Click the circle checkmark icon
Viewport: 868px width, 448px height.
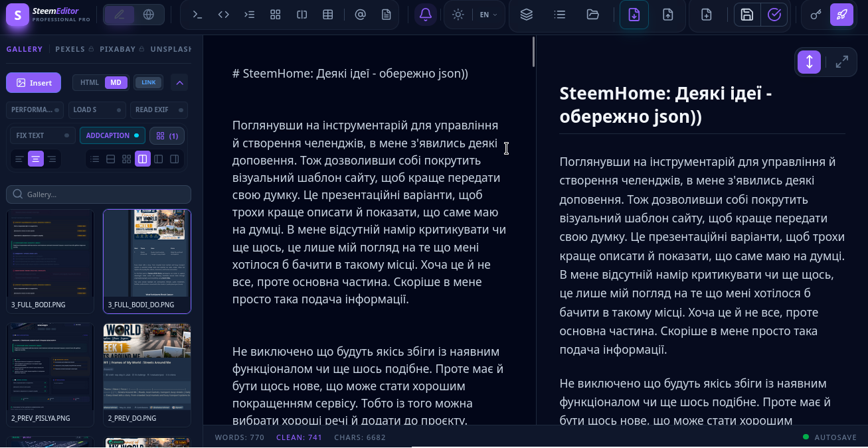pyautogui.click(x=774, y=15)
